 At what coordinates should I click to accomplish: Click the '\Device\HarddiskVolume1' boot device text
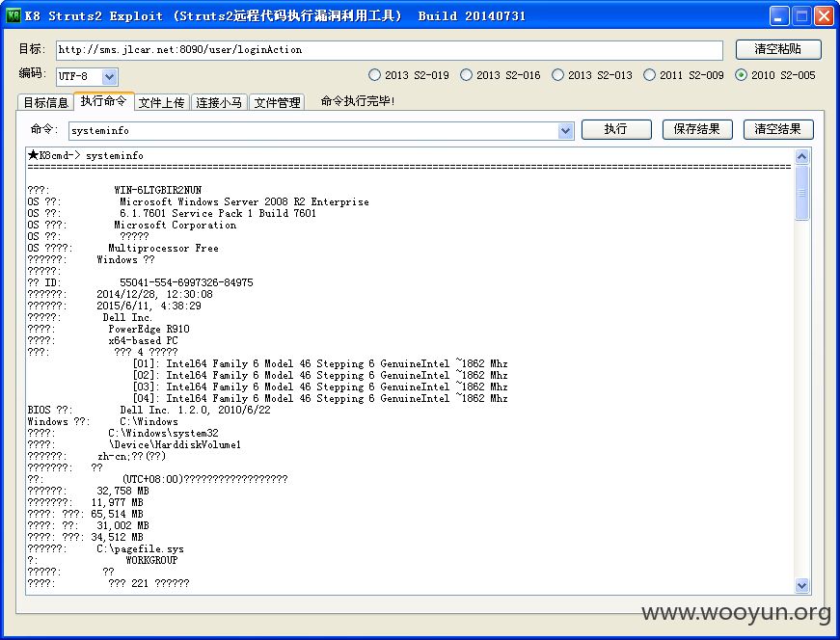(x=175, y=444)
